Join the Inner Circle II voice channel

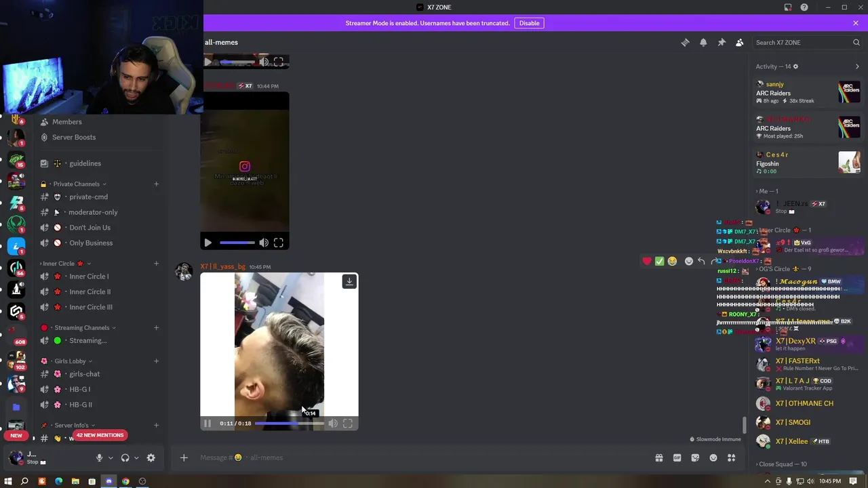[x=90, y=291]
